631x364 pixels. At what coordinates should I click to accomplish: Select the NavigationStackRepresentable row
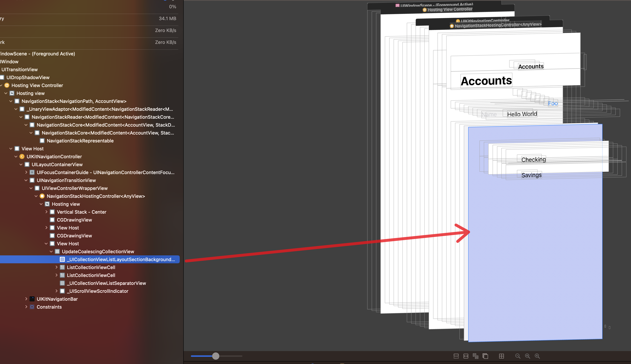80,141
